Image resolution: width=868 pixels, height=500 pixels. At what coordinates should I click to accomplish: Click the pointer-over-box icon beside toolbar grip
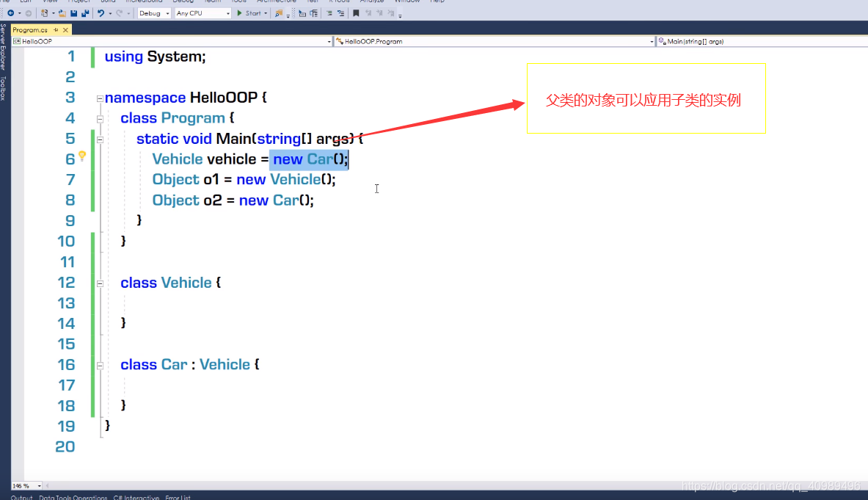click(x=302, y=13)
